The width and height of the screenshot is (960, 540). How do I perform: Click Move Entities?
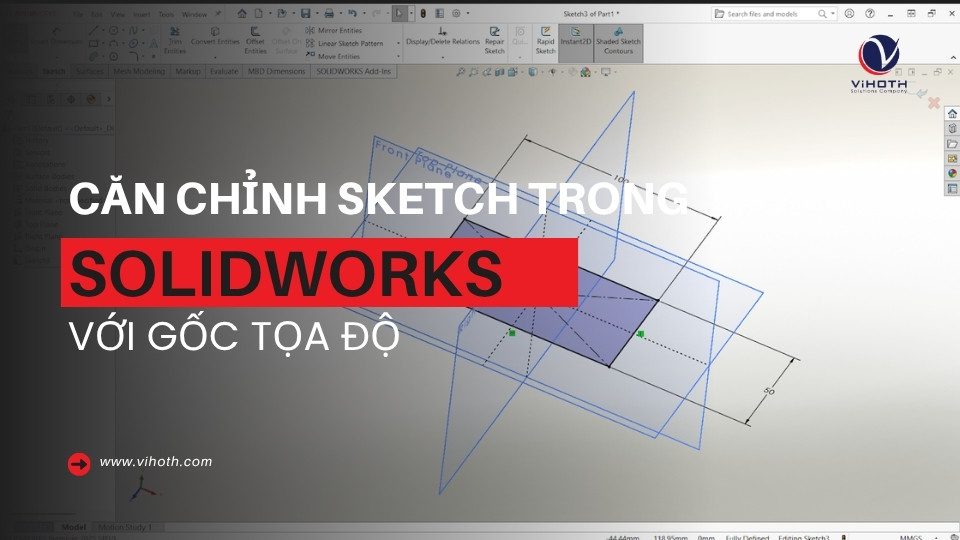click(x=333, y=56)
